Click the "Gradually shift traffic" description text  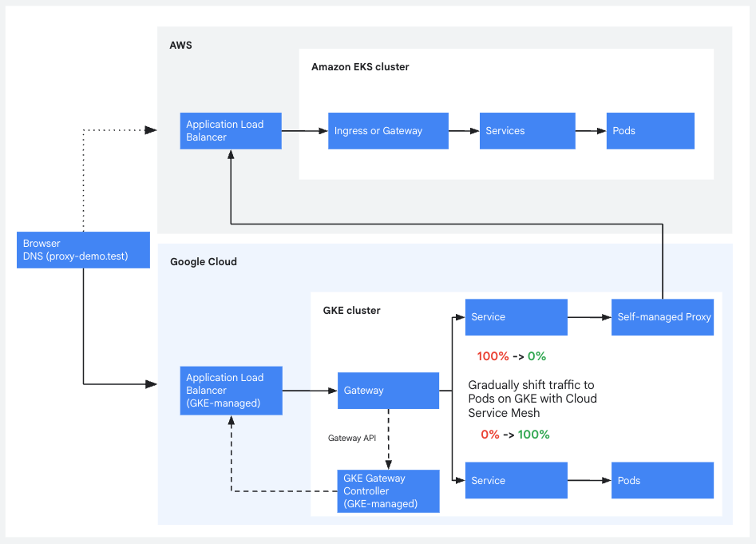(x=532, y=399)
